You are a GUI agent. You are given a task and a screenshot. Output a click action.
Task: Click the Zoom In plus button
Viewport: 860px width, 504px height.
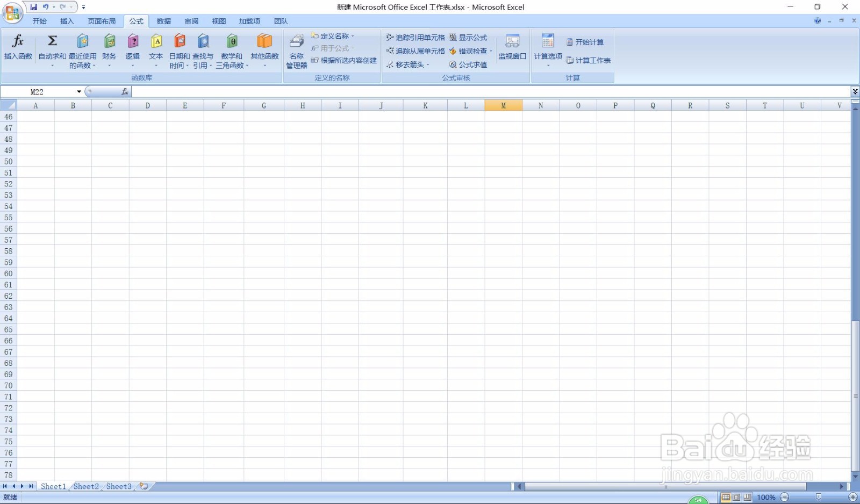[x=853, y=498]
